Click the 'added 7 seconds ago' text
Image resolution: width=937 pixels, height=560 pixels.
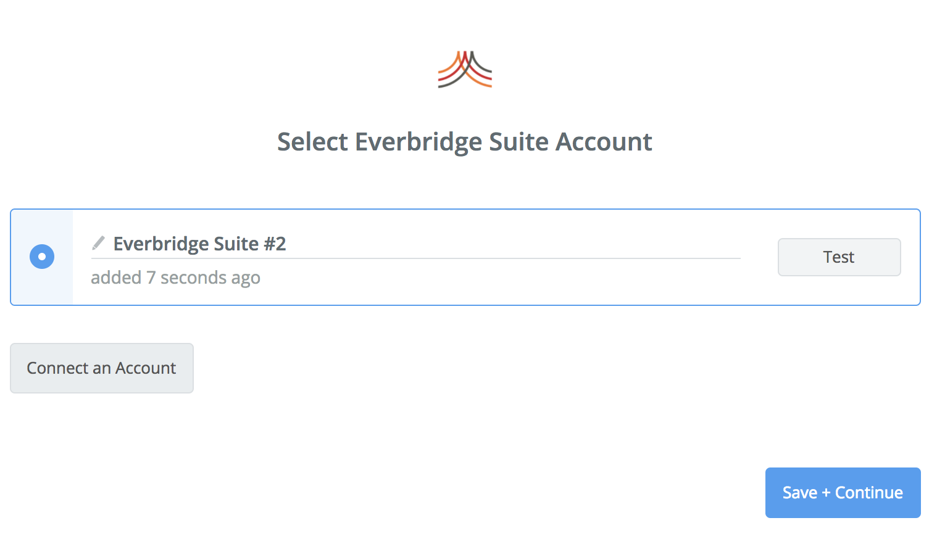tap(175, 278)
